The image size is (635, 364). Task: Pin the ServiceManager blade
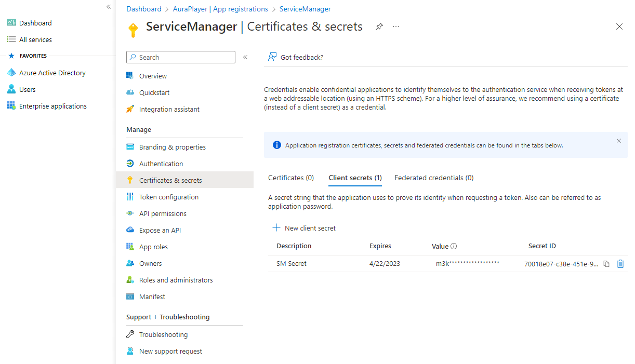coord(379,26)
